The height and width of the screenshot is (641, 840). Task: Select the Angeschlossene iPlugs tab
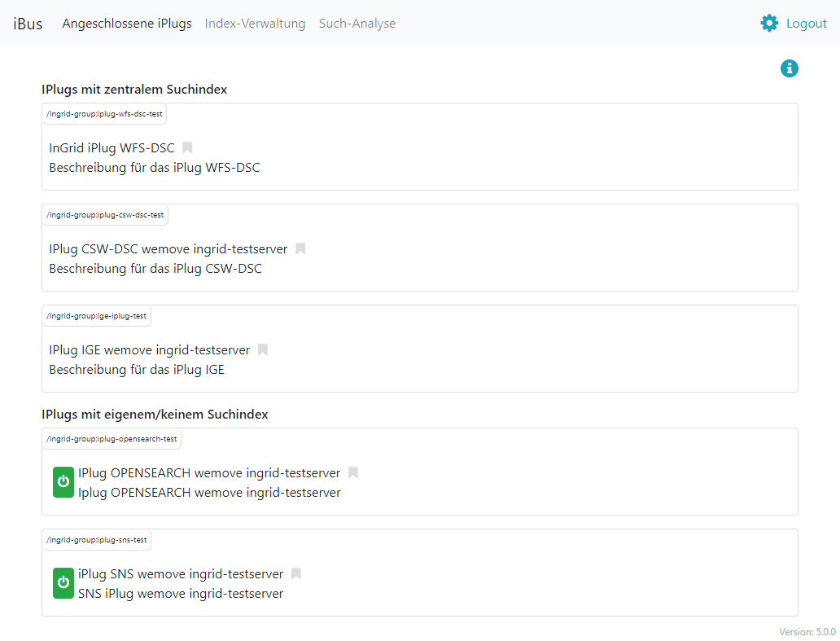[127, 24]
